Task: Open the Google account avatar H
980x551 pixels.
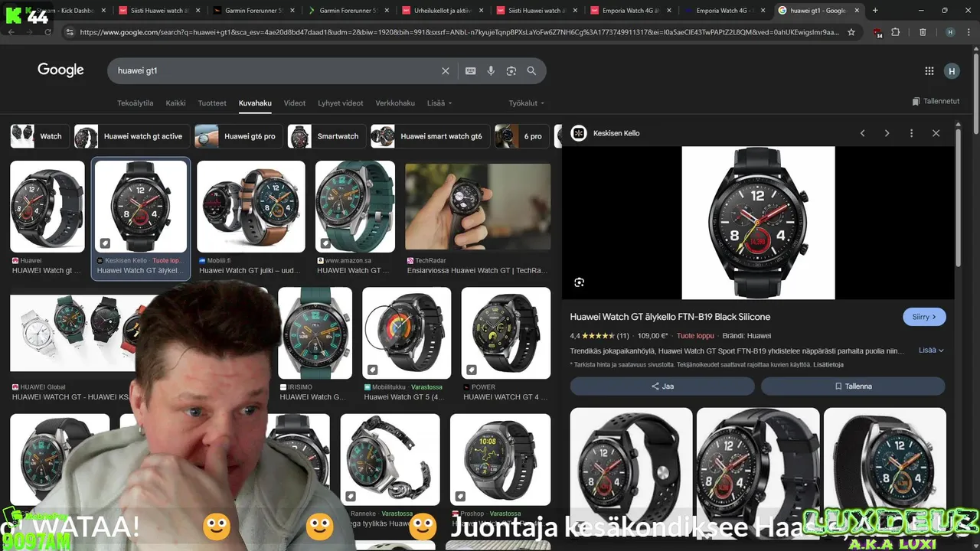Action: [952, 71]
